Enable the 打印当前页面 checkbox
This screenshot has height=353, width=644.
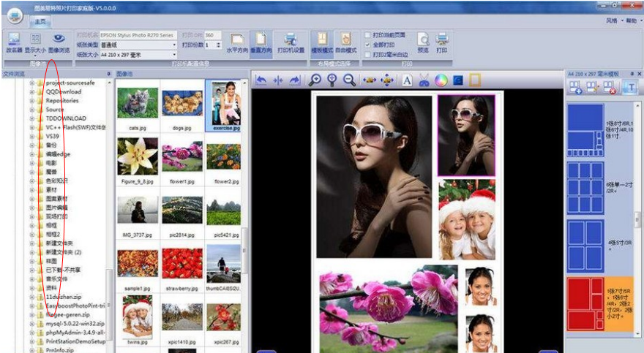pos(368,35)
